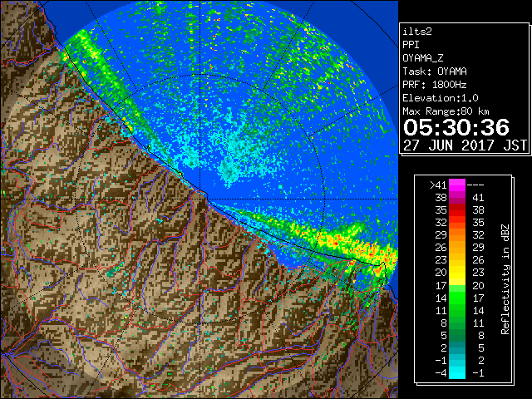The width and height of the screenshot is (532, 399).
Task: Click the date 27 JUN 2017 JST
Action: (x=465, y=145)
